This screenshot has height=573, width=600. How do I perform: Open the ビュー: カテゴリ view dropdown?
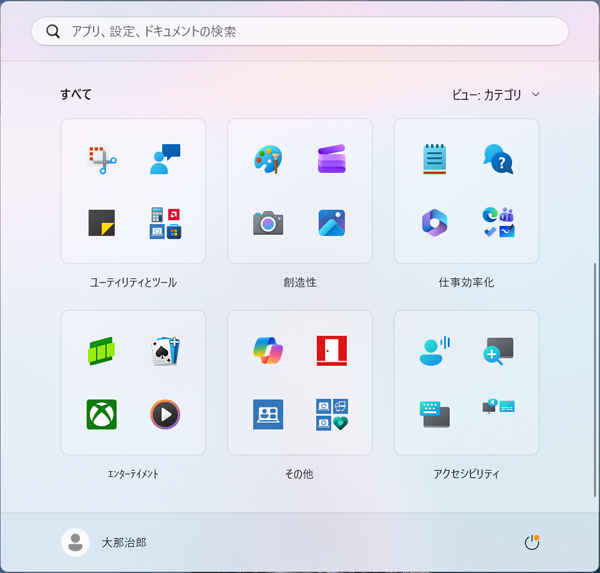(x=496, y=95)
